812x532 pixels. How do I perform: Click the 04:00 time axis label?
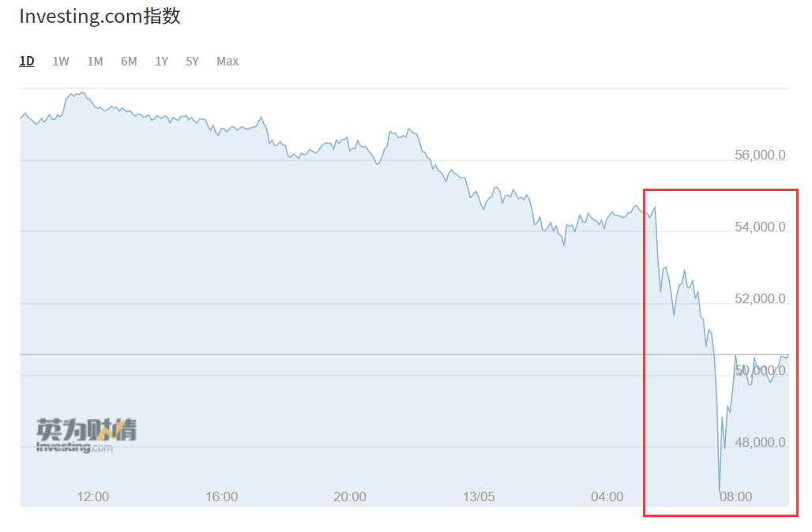pos(607,496)
